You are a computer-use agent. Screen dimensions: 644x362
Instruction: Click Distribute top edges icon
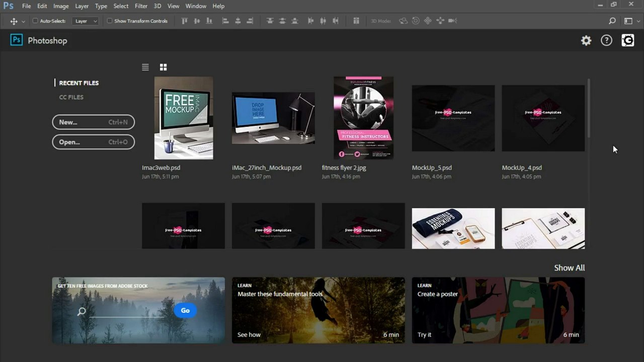(270, 21)
